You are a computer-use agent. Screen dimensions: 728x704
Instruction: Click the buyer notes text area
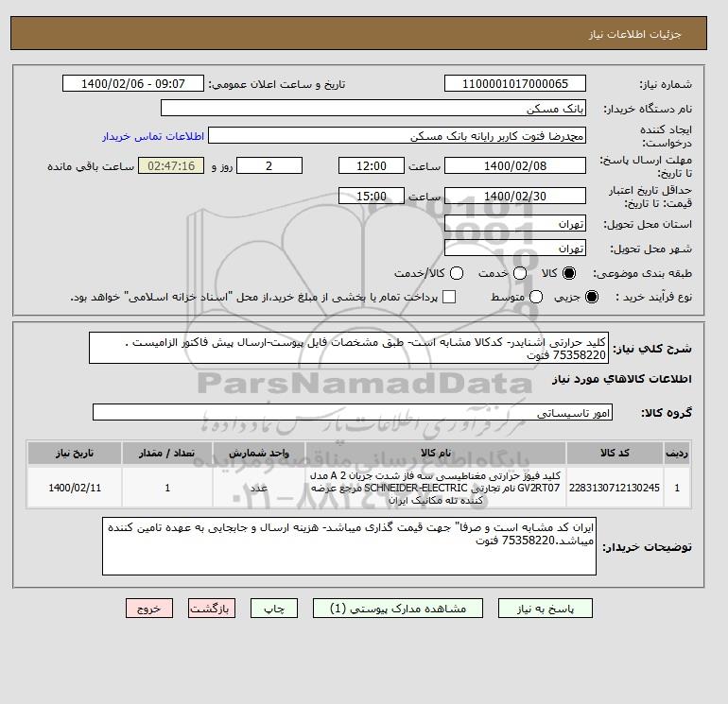click(x=349, y=546)
